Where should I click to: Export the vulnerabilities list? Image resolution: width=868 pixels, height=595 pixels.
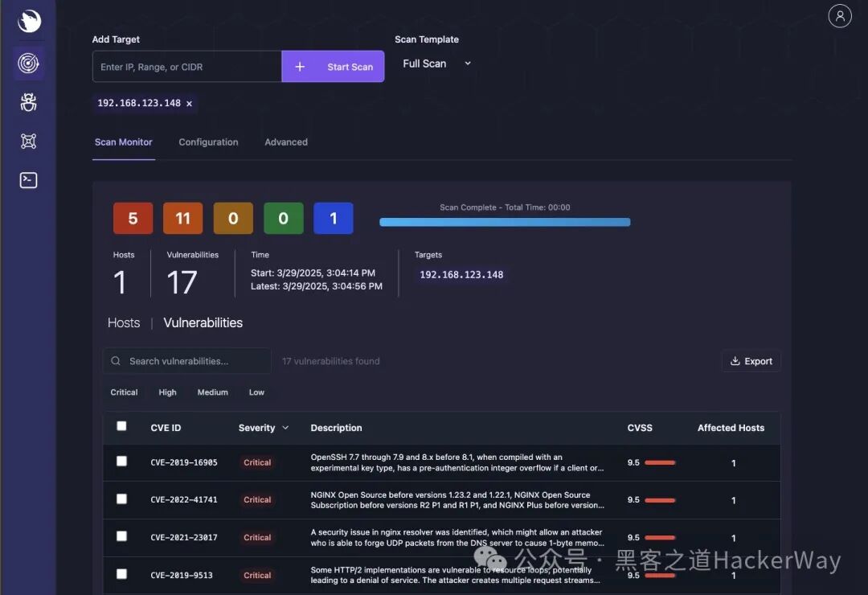pos(751,361)
